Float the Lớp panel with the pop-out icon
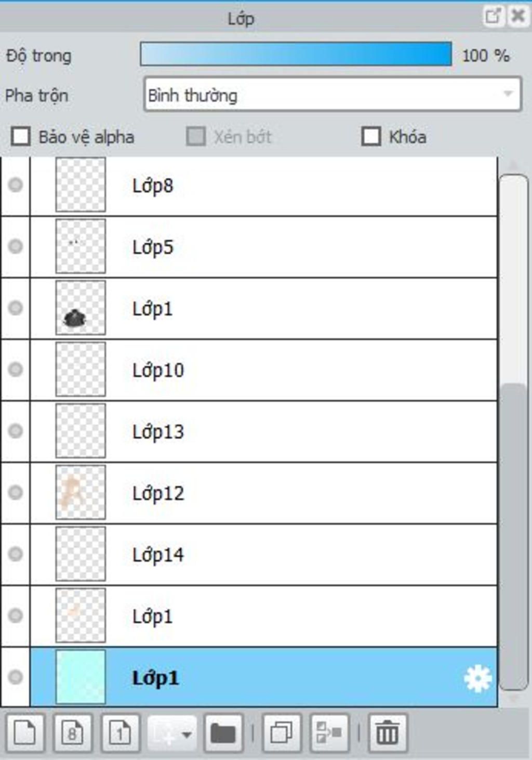 tap(493, 16)
